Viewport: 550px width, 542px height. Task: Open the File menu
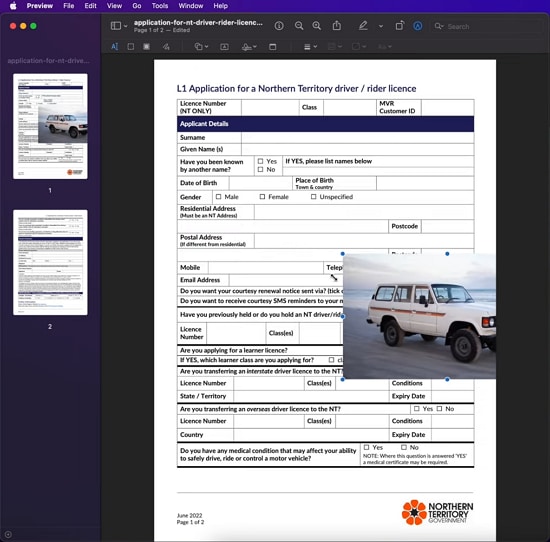68,6
